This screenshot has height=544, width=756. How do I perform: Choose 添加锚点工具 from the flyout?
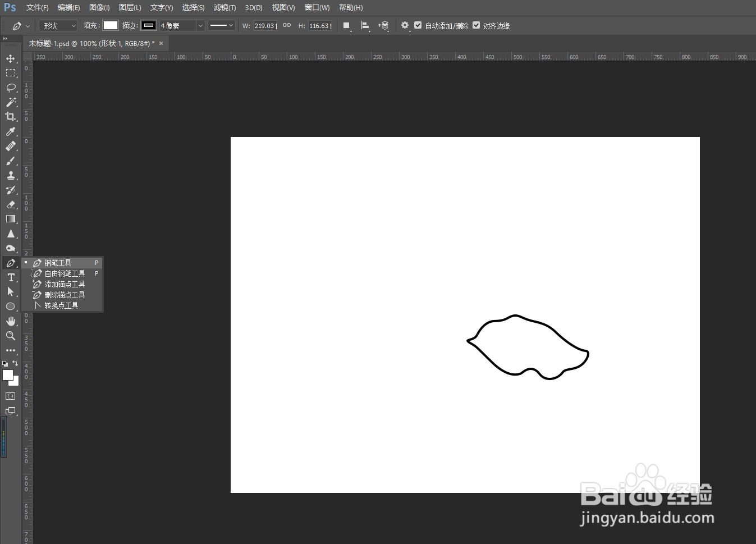coord(62,284)
